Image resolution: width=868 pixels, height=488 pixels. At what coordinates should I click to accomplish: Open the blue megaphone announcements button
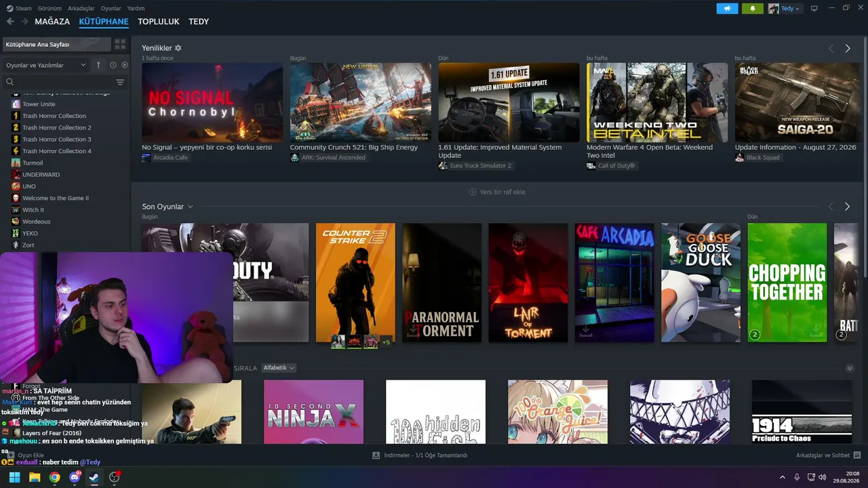(x=727, y=8)
